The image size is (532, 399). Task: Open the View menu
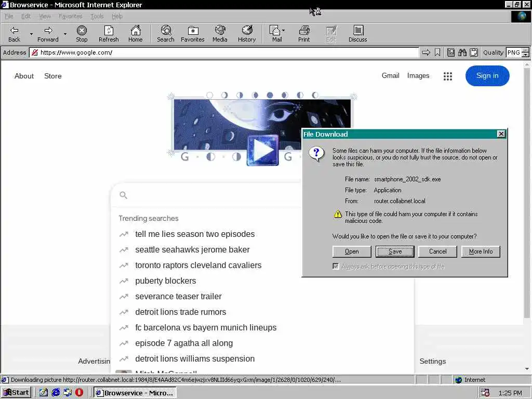(45, 16)
